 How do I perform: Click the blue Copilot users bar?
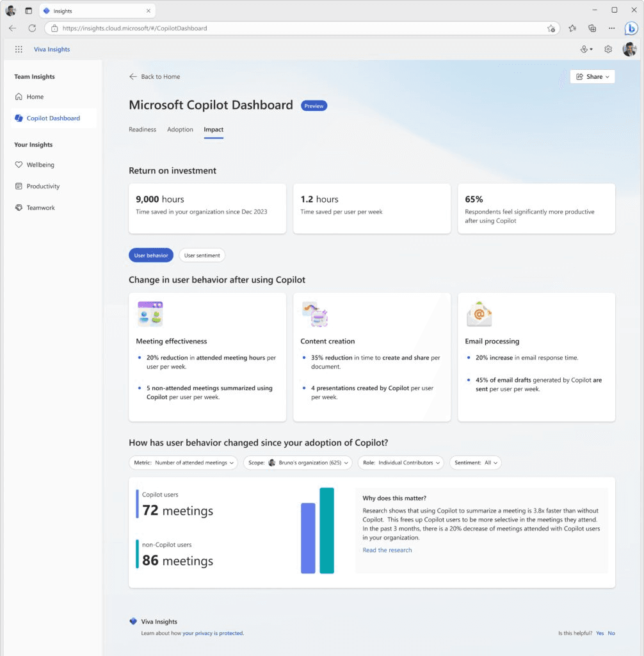click(308, 538)
